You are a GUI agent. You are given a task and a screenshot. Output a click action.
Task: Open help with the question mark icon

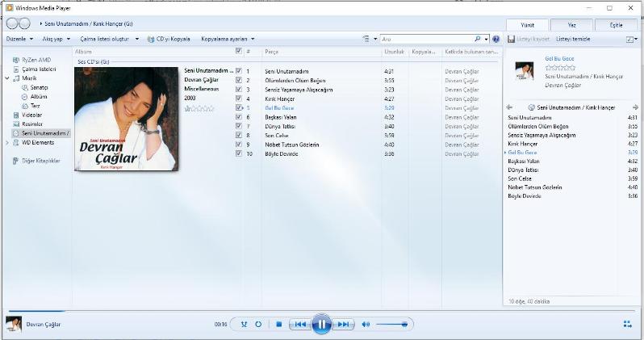[496, 39]
